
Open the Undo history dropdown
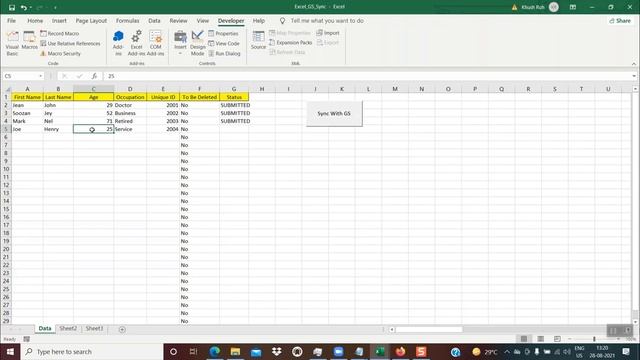(x=31, y=7)
